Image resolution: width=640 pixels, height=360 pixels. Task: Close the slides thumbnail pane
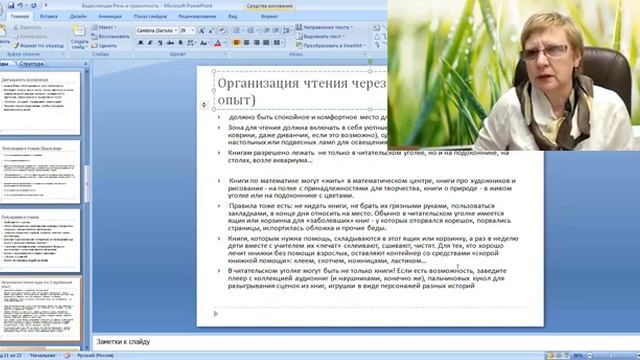(85, 64)
